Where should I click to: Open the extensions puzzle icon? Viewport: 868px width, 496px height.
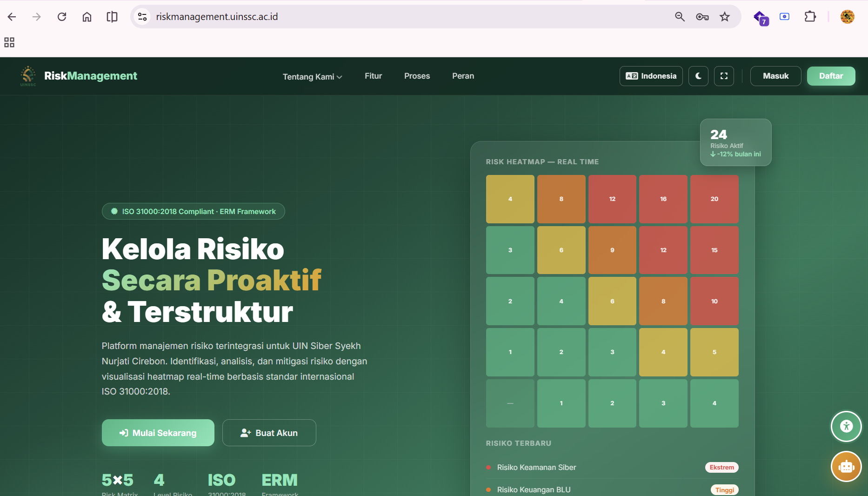point(810,17)
